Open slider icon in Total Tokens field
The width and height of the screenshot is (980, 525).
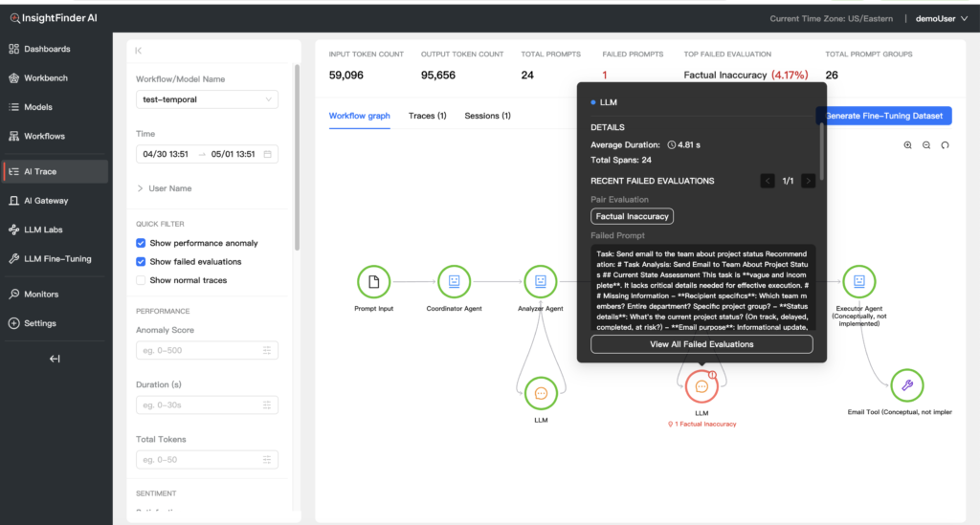tap(267, 460)
